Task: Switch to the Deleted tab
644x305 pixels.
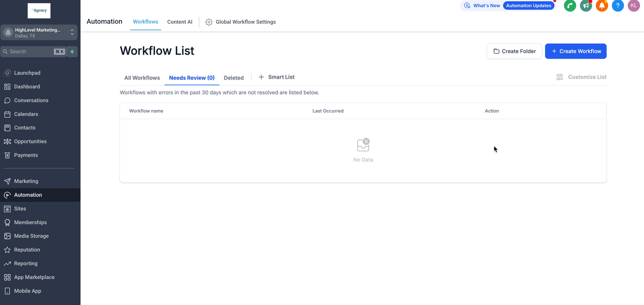Action: click(234, 78)
